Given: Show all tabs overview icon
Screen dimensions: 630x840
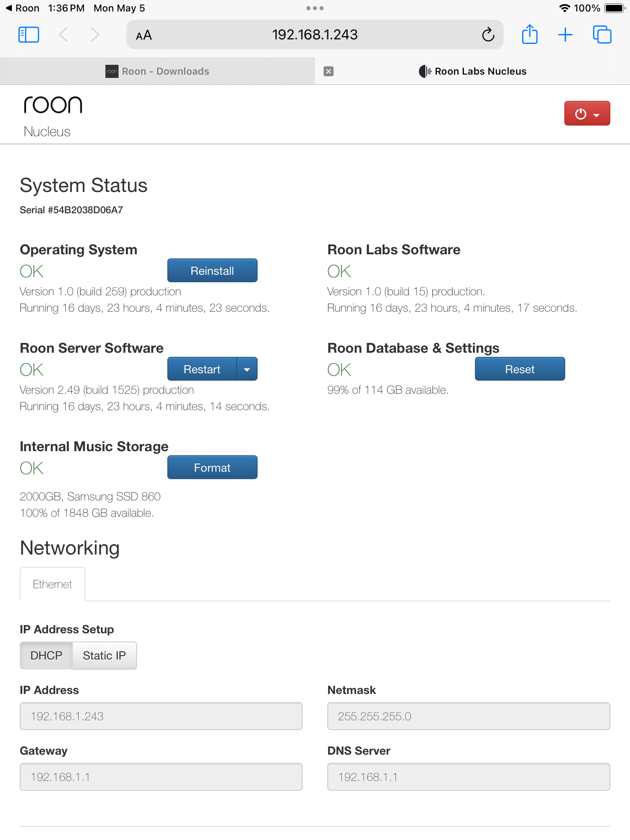Looking at the screenshot, I should point(602,34).
